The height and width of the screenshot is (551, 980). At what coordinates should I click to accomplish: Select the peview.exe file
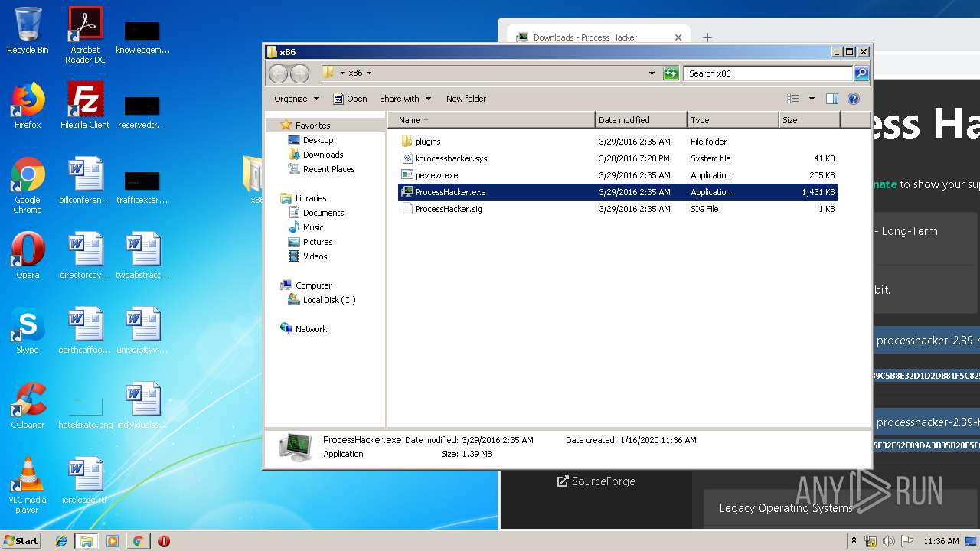click(618, 175)
